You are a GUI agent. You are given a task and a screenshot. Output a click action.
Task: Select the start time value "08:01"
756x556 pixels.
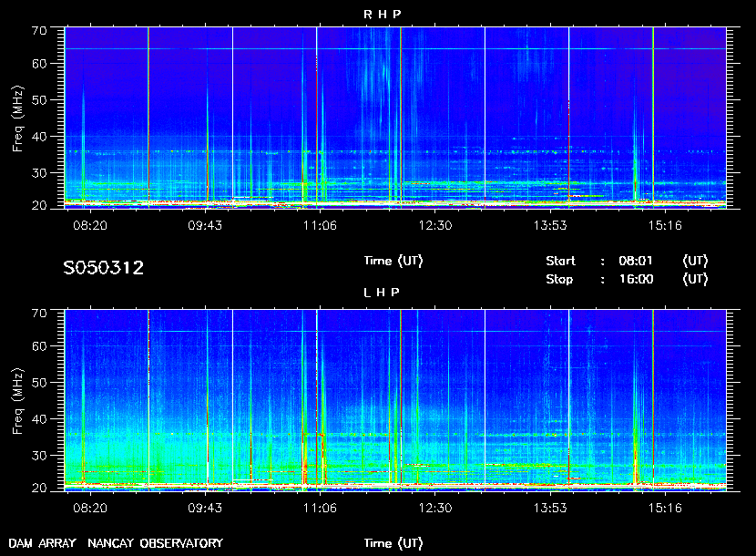636,261
